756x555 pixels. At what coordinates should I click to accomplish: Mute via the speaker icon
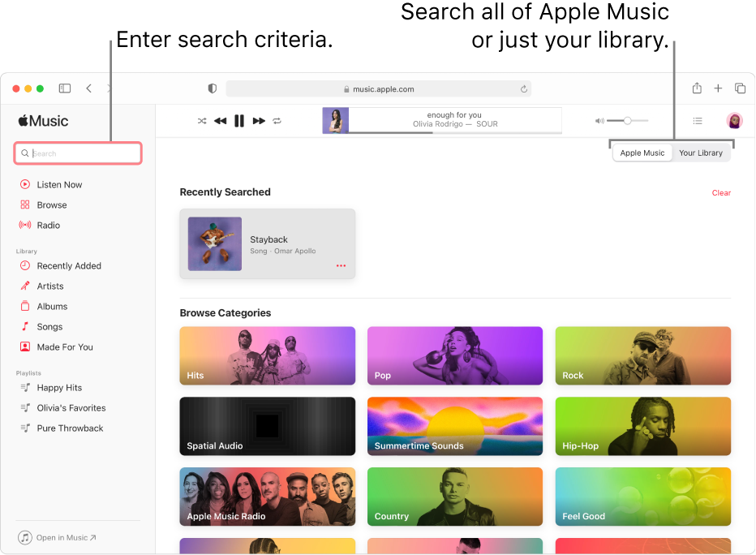point(599,121)
